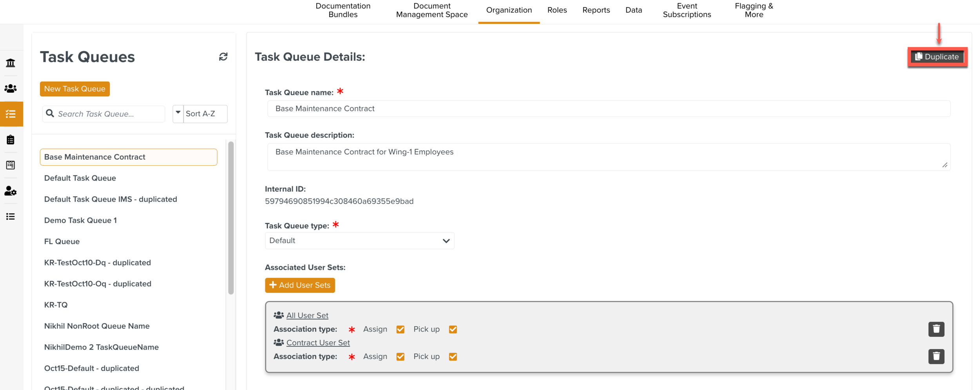Click the user settings gear sidebar icon
Screen dimensions: 980x390
(x=11, y=191)
